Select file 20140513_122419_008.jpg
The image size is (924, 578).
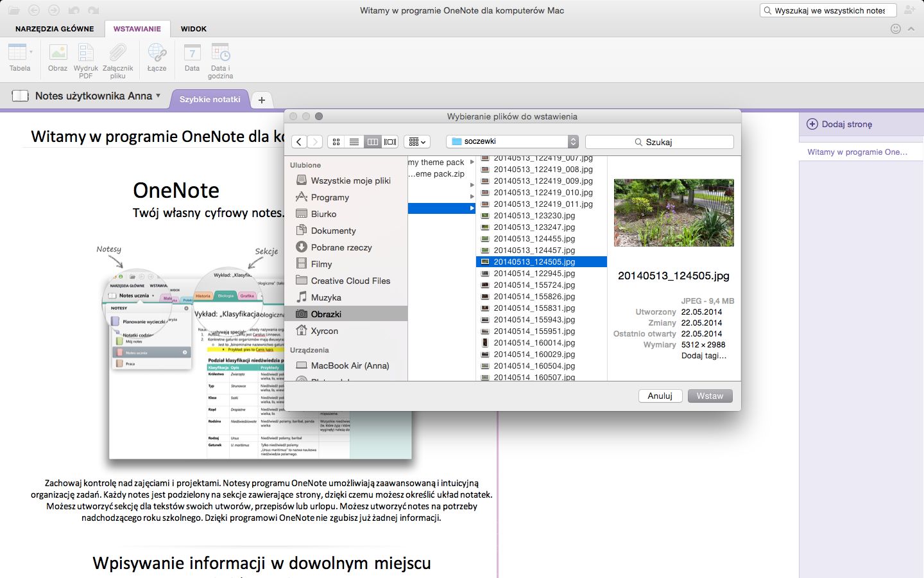tap(542, 170)
